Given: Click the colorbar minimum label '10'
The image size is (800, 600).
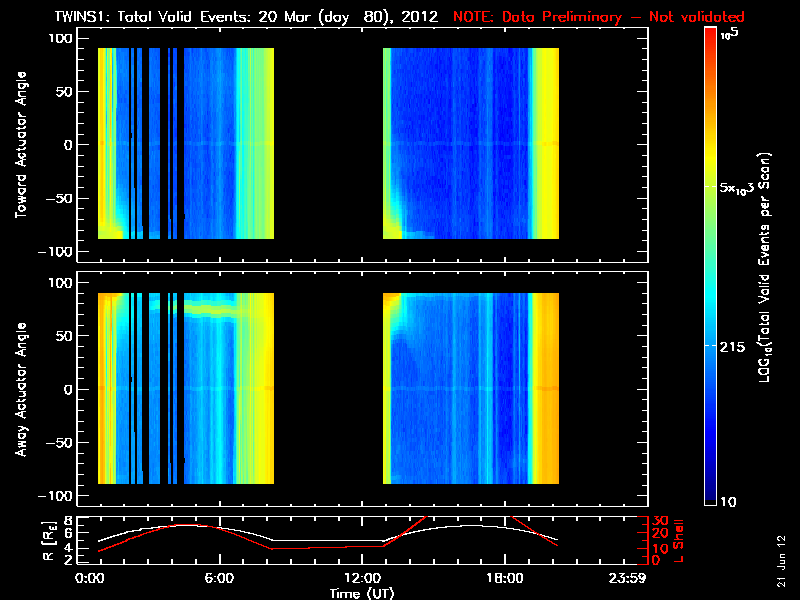Looking at the screenshot, I should pos(728,502).
